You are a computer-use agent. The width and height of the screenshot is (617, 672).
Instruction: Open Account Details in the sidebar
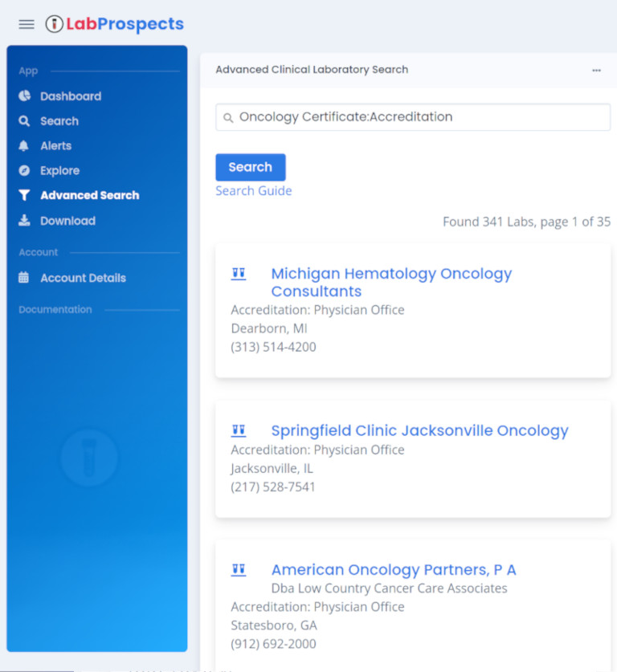(84, 278)
